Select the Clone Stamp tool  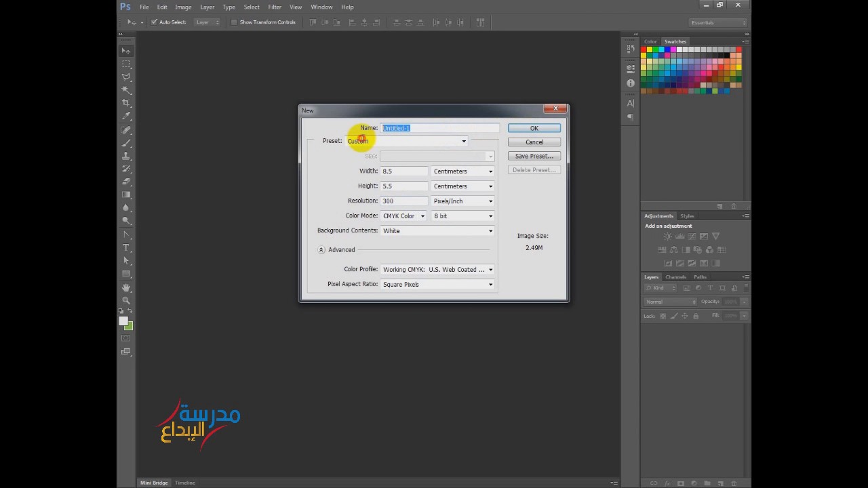[x=126, y=155]
